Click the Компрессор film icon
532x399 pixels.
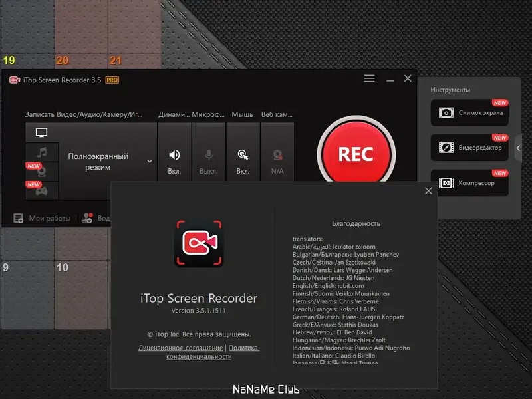click(x=446, y=183)
